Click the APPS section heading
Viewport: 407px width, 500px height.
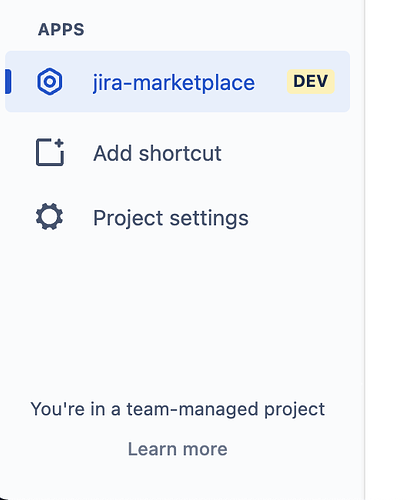(61, 30)
